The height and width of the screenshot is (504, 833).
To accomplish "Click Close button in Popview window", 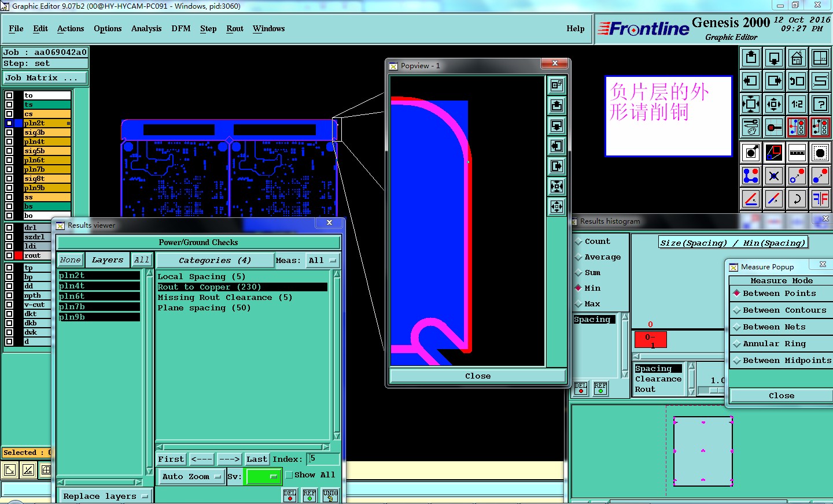I will tap(478, 376).
